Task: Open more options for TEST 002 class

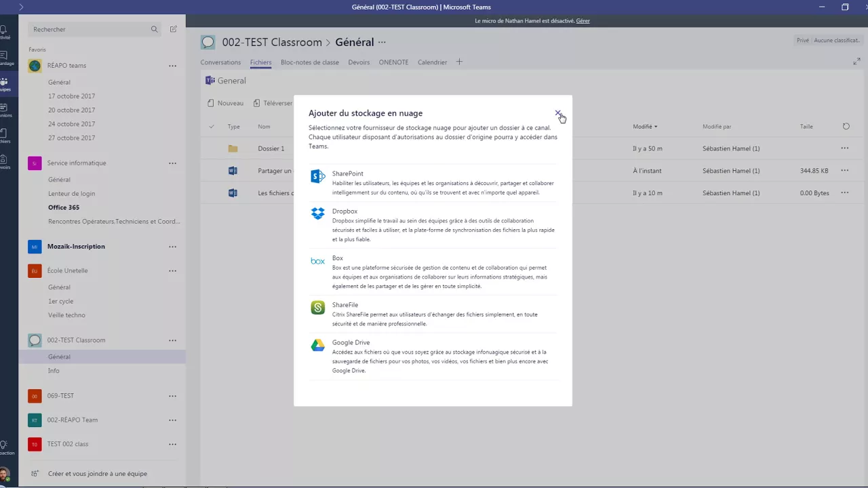Action: point(172,445)
